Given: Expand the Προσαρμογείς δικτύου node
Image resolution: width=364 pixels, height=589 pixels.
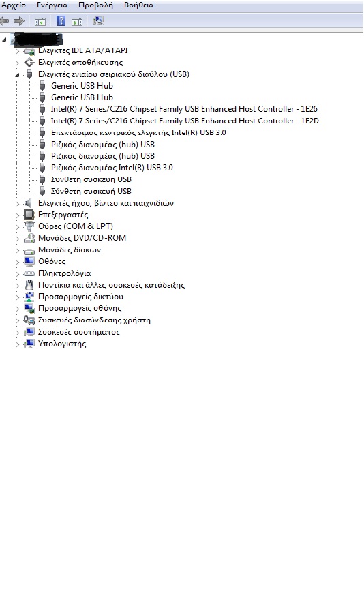Looking at the screenshot, I should 17,297.
